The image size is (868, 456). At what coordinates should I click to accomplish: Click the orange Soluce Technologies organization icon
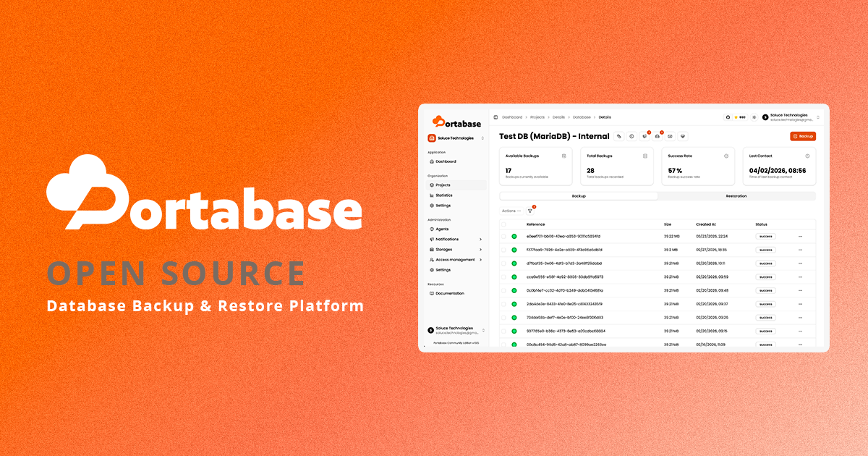[432, 138]
